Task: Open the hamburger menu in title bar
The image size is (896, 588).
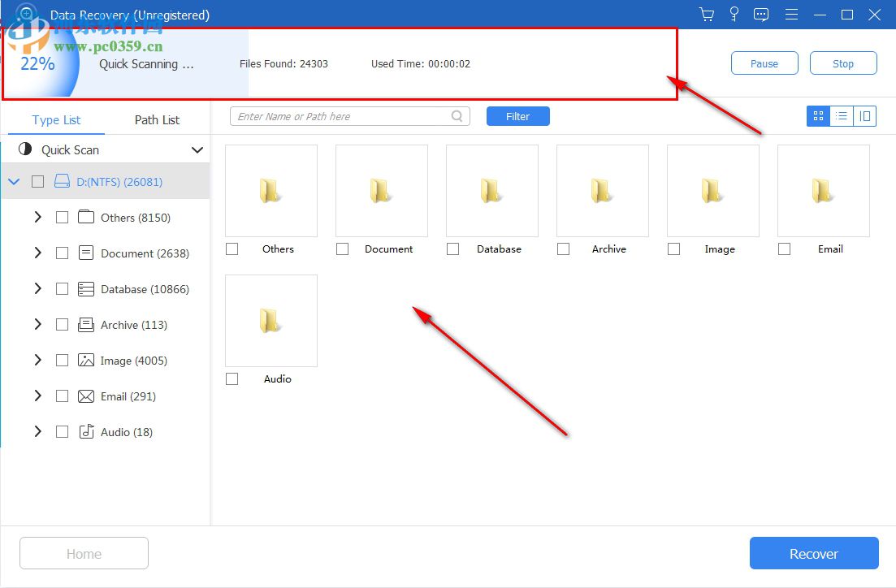Action: [x=791, y=14]
